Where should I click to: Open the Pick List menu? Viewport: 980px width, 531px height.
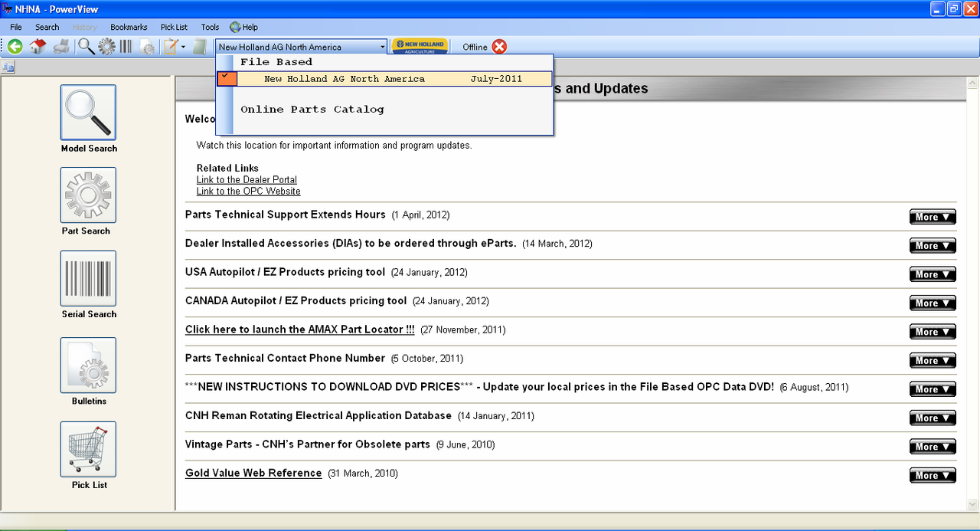click(x=174, y=27)
